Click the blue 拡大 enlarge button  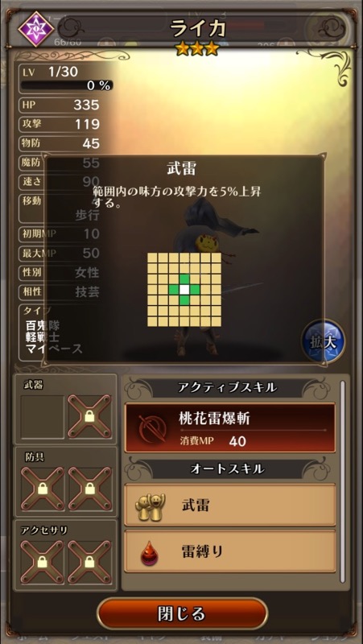pyautogui.click(x=324, y=342)
